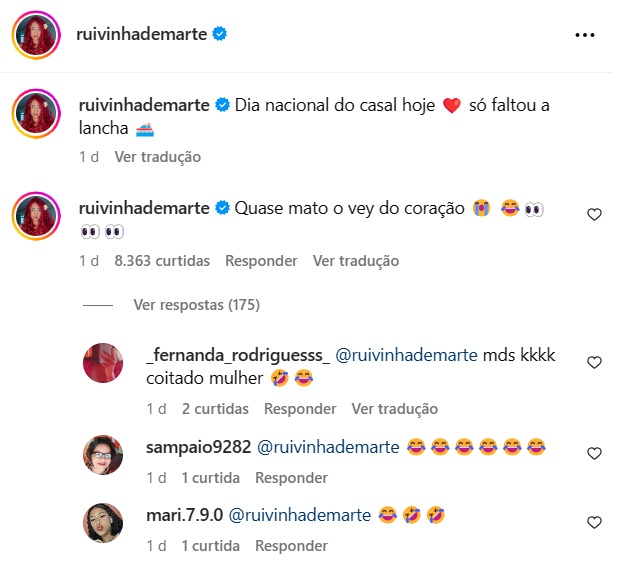The image size is (620, 587).
Task: Open ruivinhademarte header profile picture story
Action: click(36, 35)
